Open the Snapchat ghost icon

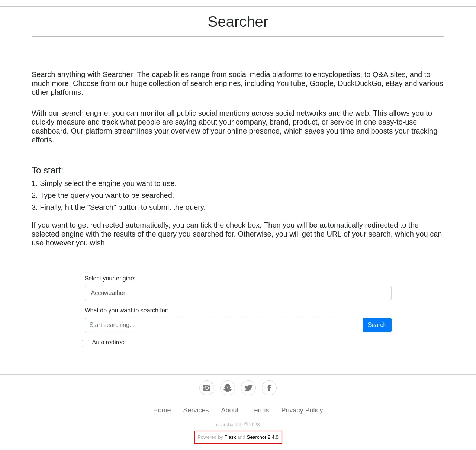(228, 388)
